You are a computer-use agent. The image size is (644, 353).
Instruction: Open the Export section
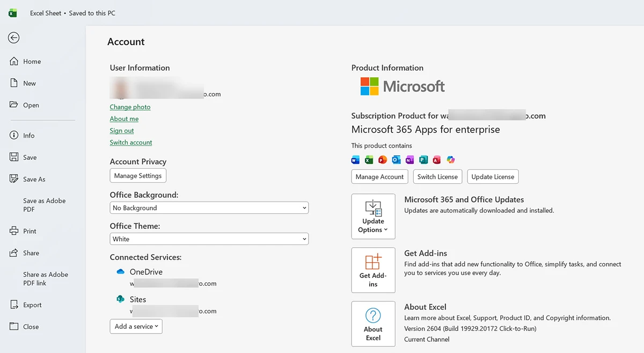point(32,305)
